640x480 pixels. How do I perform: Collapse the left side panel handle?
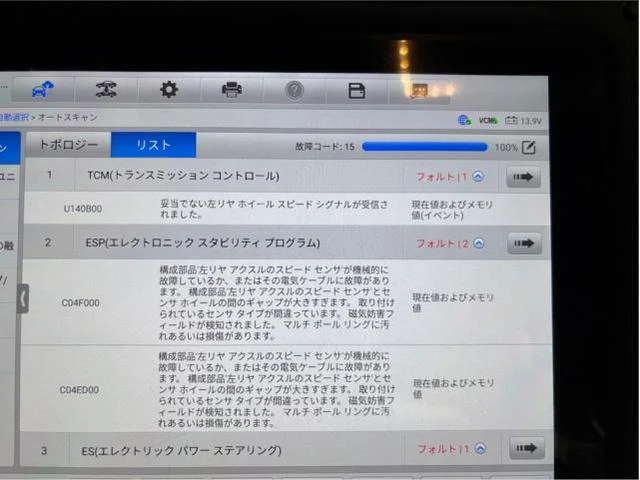pos(22,298)
